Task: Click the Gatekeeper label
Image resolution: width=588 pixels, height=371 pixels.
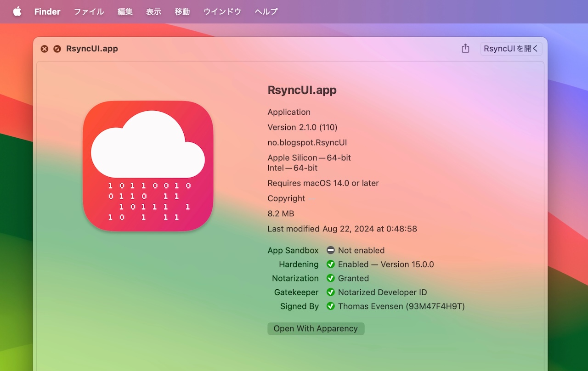Action: point(296,292)
